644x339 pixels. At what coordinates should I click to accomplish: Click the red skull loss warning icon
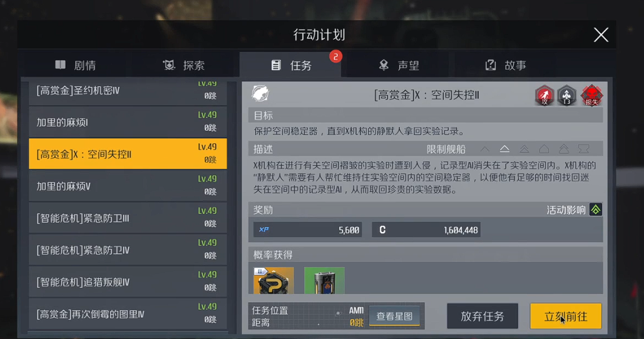pyautogui.click(x=591, y=96)
